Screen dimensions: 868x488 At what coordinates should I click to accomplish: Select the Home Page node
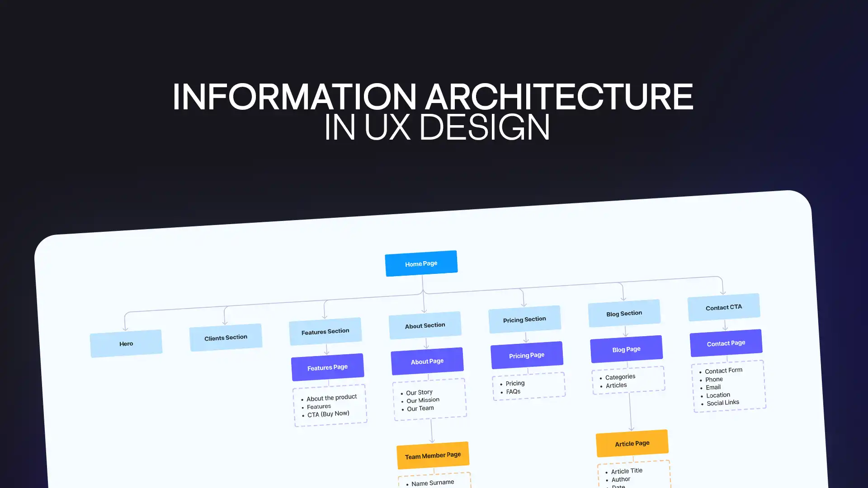(421, 263)
